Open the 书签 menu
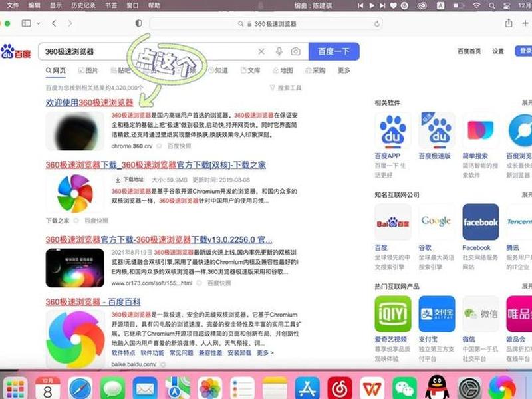Viewport: 532px width, 399px height. point(111,5)
